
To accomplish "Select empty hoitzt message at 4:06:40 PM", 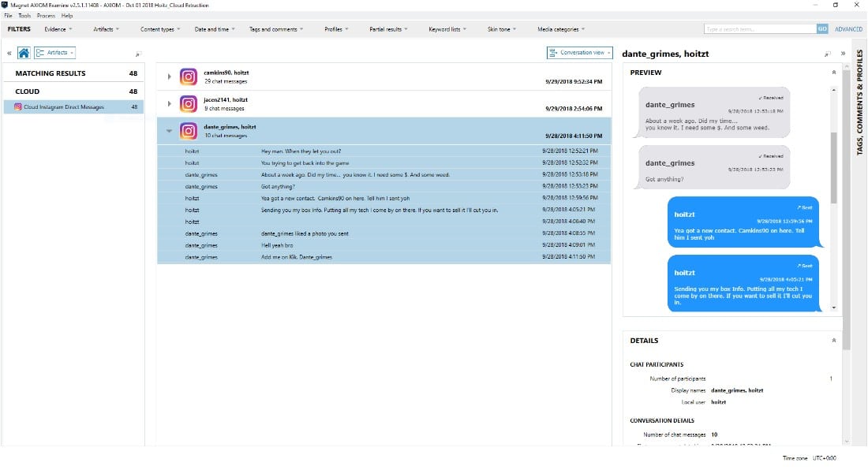I will (384, 222).
